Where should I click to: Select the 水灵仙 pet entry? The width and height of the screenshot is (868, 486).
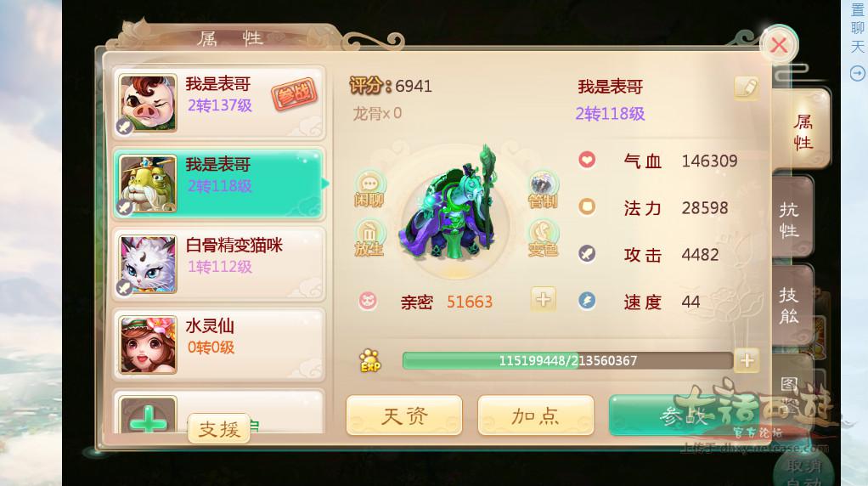point(219,346)
